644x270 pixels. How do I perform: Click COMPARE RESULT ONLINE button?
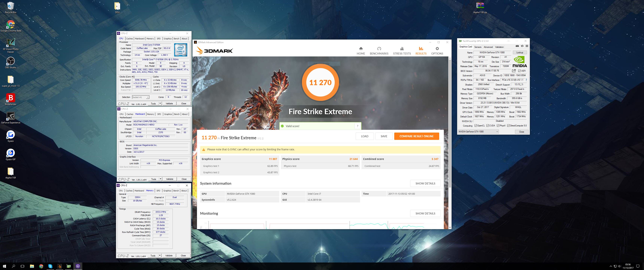(x=417, y=136)
